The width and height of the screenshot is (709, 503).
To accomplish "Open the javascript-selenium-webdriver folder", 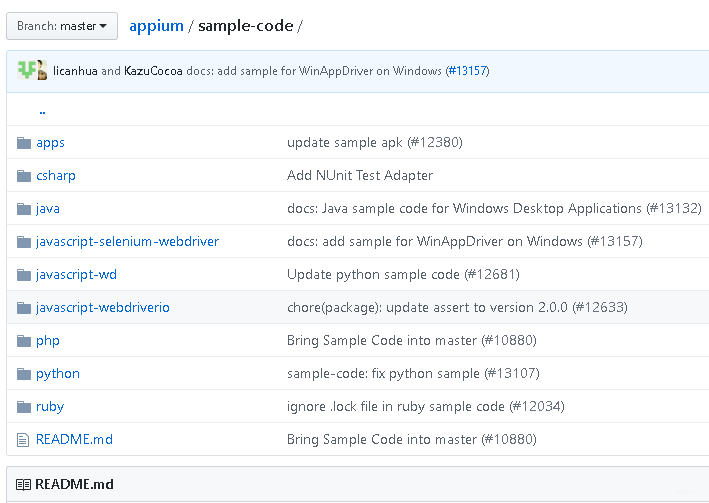I will 128,242.
